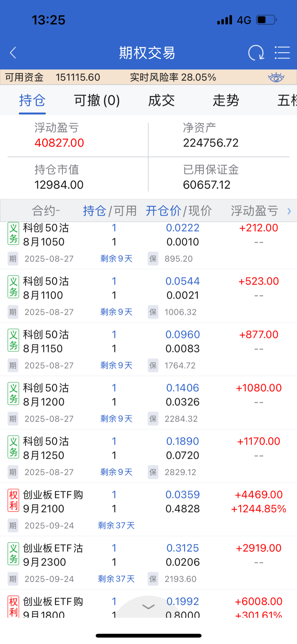Toggle the eye icon to hide funds
This screenshot has height=644, width=297.
coord(276,78)
